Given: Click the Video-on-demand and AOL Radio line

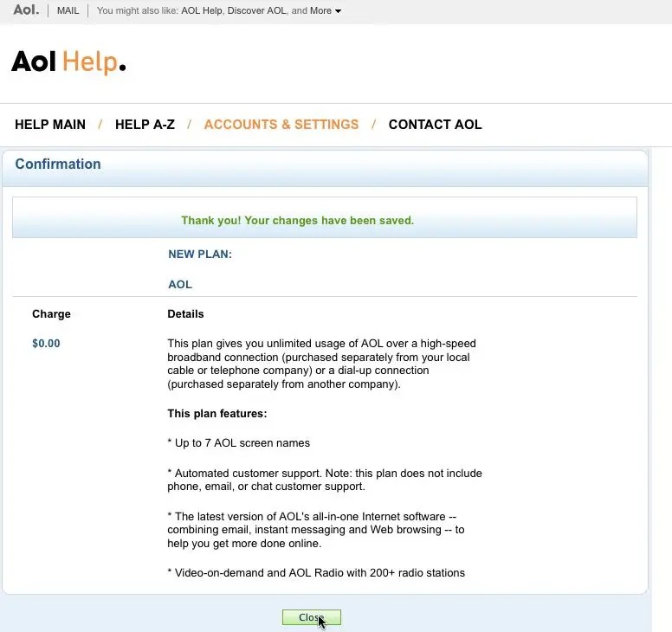Looking at the screenshot, I should click(x=316, y=573).
